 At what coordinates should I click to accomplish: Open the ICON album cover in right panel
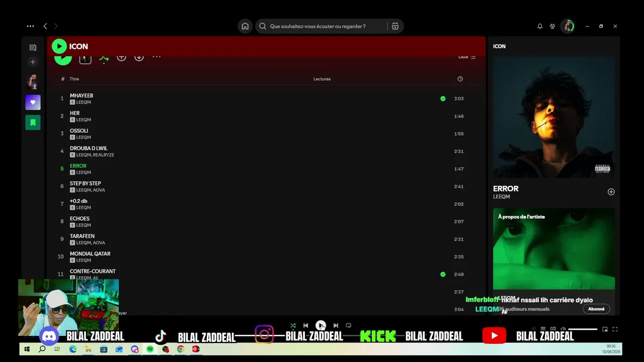pyautogui.click(x=554, y=117)
